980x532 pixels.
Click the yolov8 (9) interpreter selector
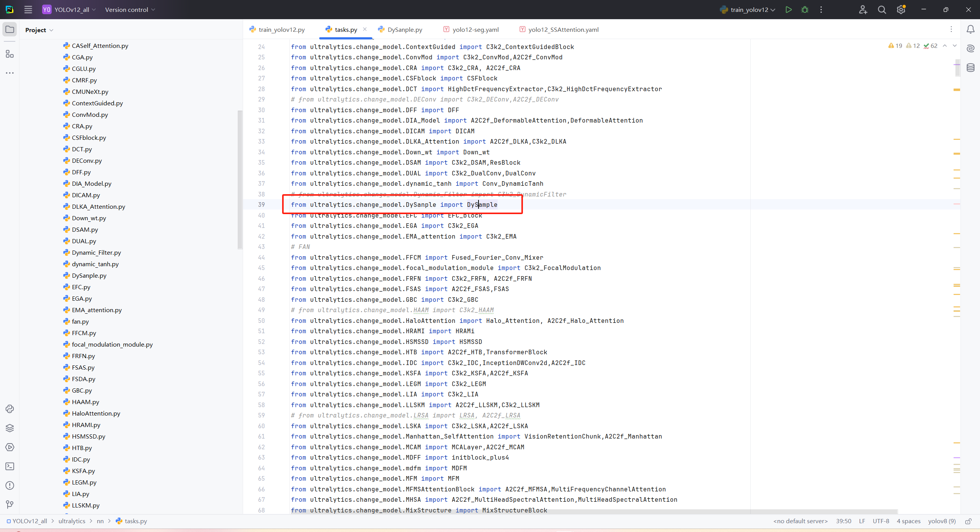pyautogui.click(x=942, y=521)
